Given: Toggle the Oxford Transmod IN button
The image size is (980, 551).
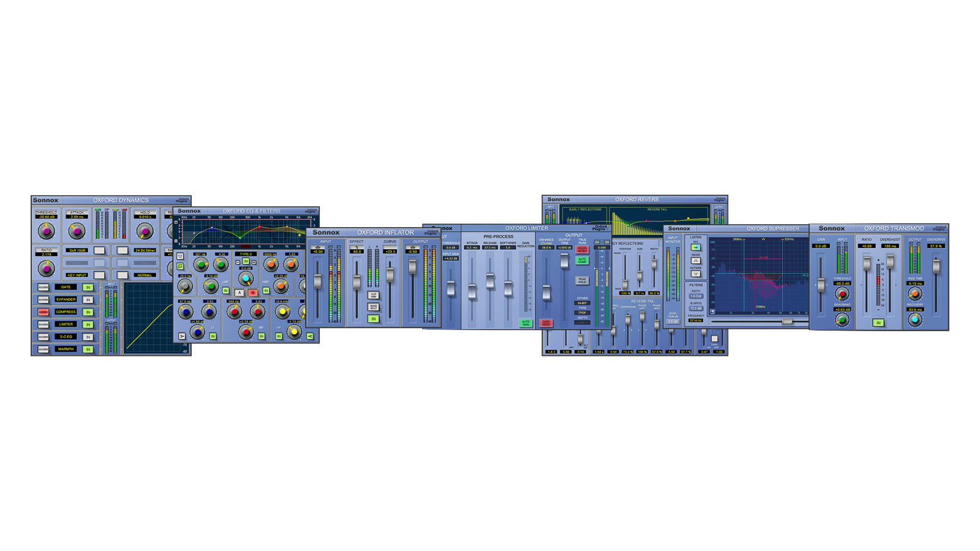Looking at the screenshot, I should 878,323.
